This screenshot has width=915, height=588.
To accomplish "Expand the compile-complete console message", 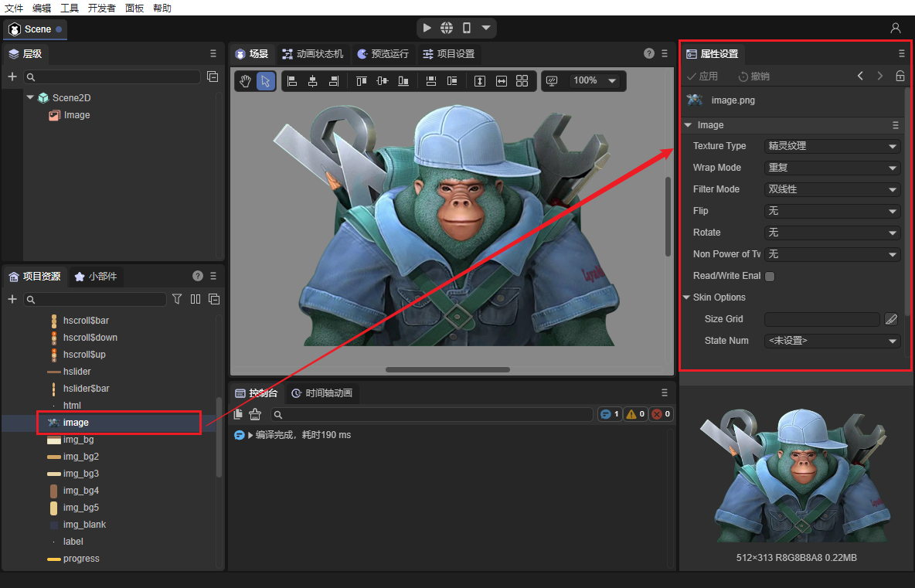I will click(x=251, y=435).
